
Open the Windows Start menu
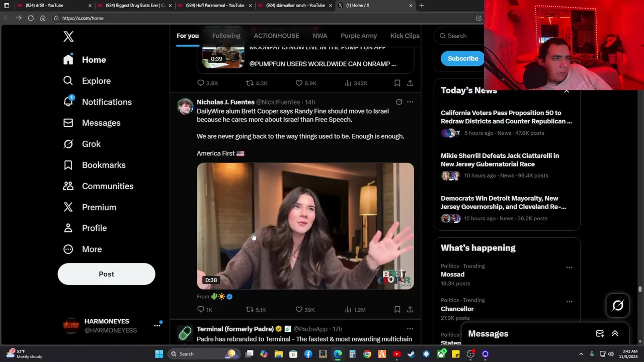tap(159, 354)
